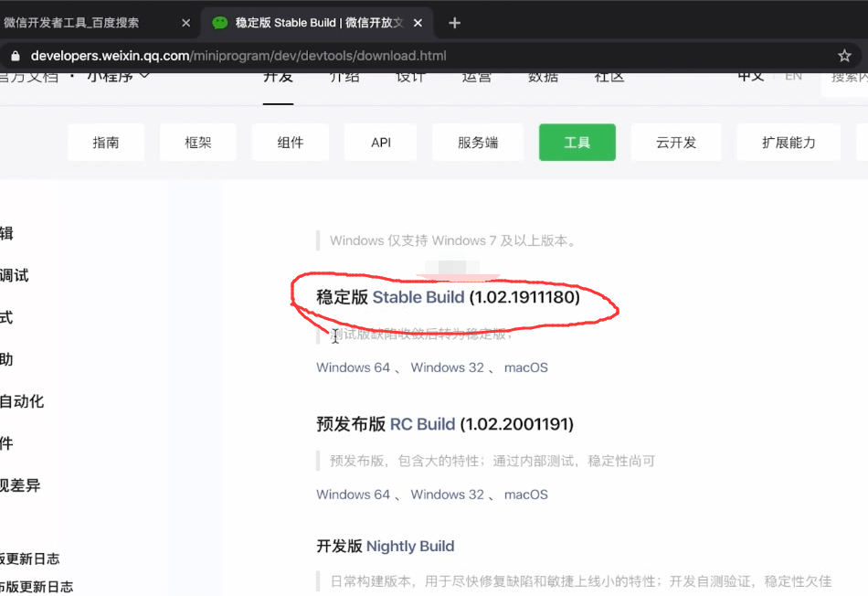Click the 设计 top navigation item
Screen dimensions: 868x596
(410, 77)
